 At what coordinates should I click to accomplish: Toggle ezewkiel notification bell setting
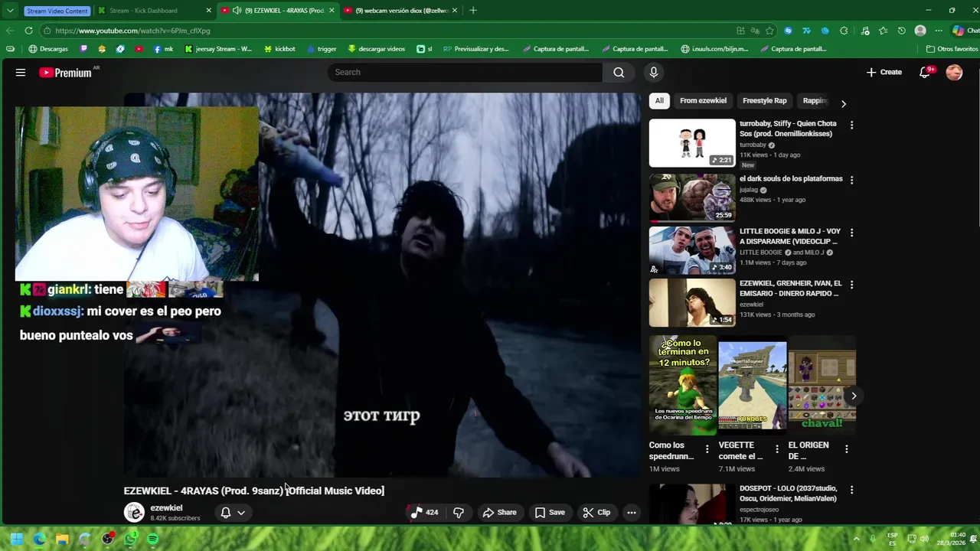pos(233,513)
